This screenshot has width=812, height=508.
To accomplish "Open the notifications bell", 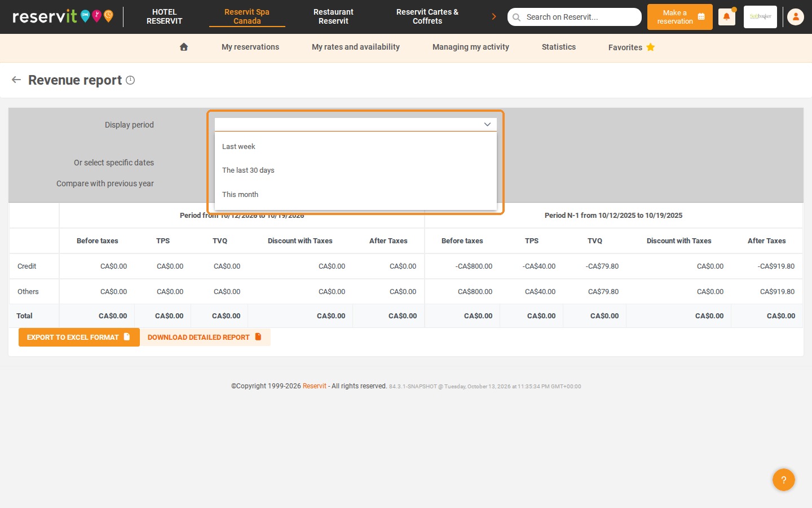I will [727, 17].
